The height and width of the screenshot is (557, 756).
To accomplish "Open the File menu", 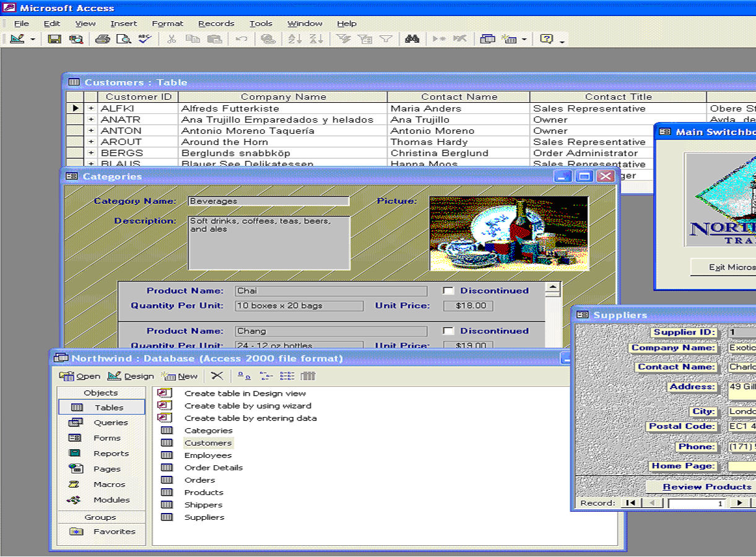I will coord(21,24).
